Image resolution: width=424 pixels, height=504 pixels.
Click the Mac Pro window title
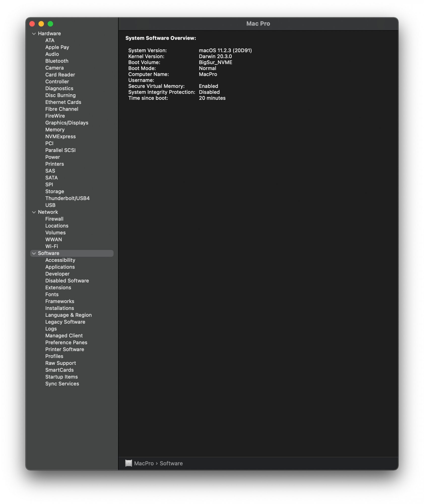[x=258, y=24]
